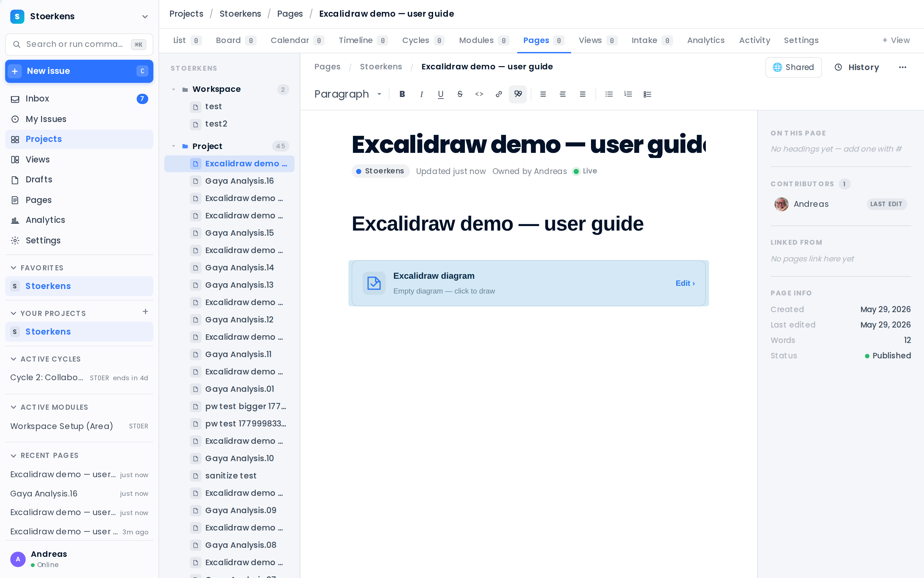Focus the search or run command field
Viewport: 924px width, 578px height.
click(x=79, y=44)
